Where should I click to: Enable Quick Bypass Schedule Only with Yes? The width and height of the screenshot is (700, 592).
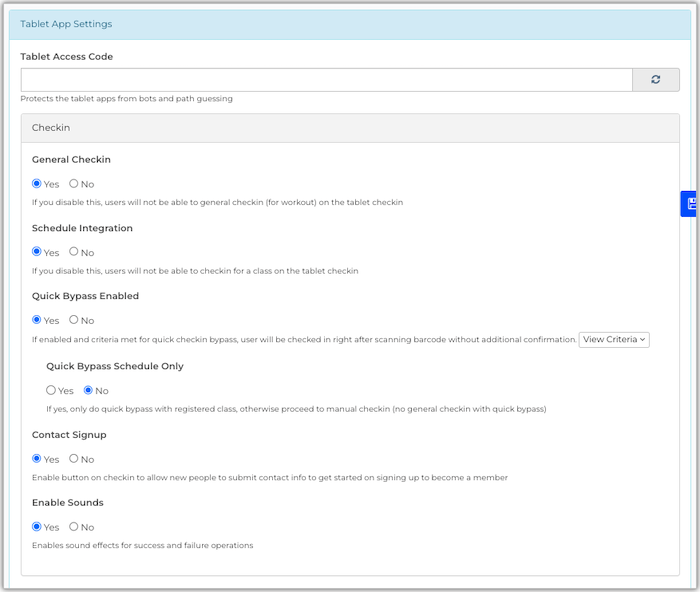point(51,390)
